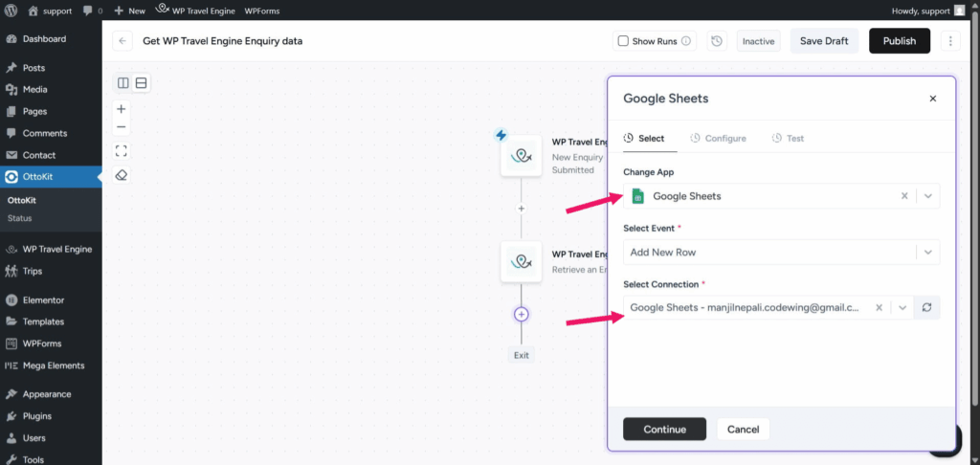Viewport: 980px width, 465px height.
Task: Expand the Change App dropdown
Action: pos(928,195)
